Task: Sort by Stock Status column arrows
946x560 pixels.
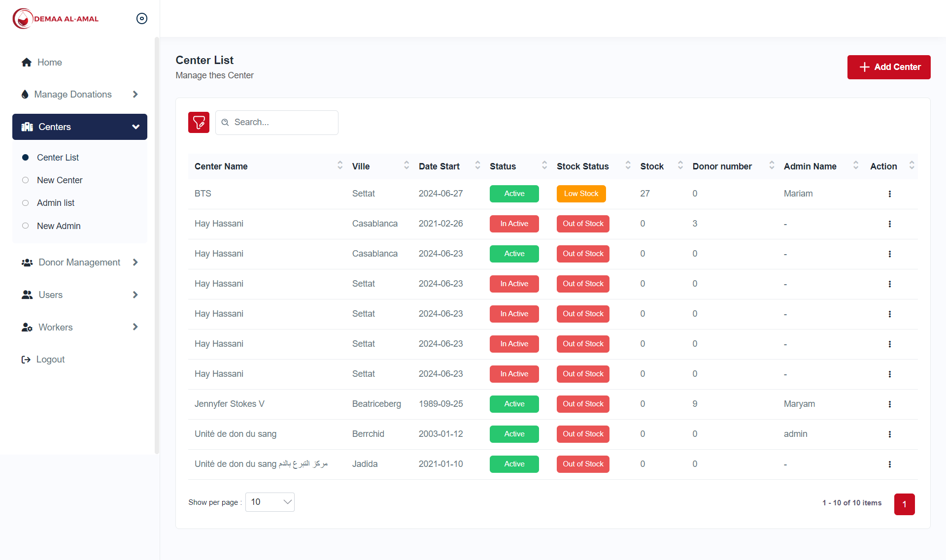Action: point(628,165)
